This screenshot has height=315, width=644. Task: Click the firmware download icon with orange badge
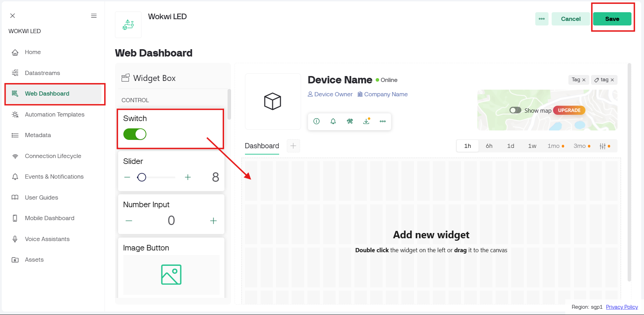tap(366, 121)
